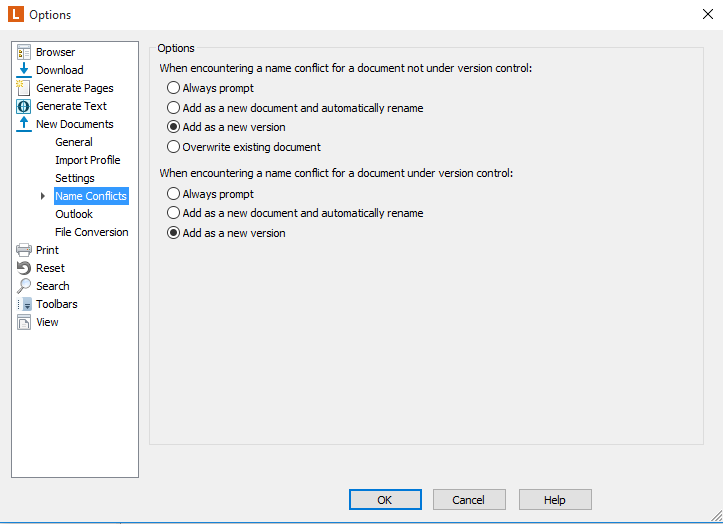Open the Toolbars options category

[57, 304]
